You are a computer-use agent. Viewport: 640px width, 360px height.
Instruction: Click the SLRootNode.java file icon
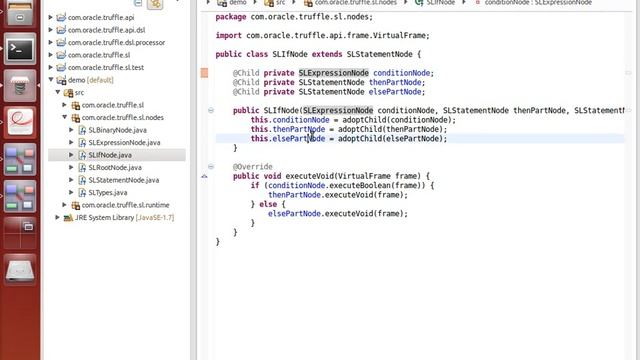tap(82, 167)
